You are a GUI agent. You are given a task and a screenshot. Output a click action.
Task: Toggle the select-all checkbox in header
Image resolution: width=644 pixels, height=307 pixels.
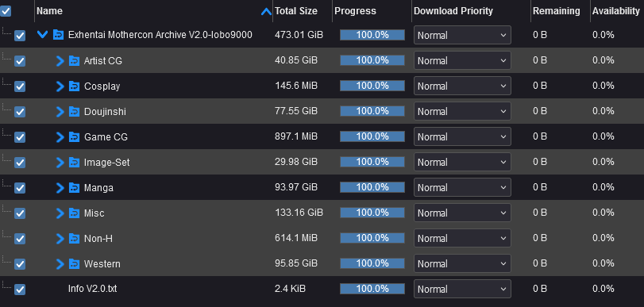(6, 11)
